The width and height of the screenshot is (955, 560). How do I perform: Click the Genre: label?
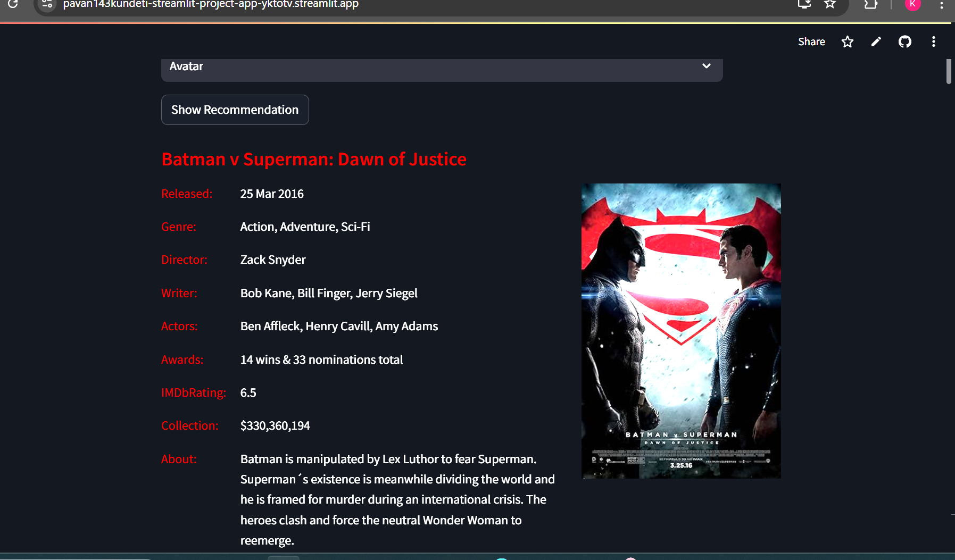(179, 227)
